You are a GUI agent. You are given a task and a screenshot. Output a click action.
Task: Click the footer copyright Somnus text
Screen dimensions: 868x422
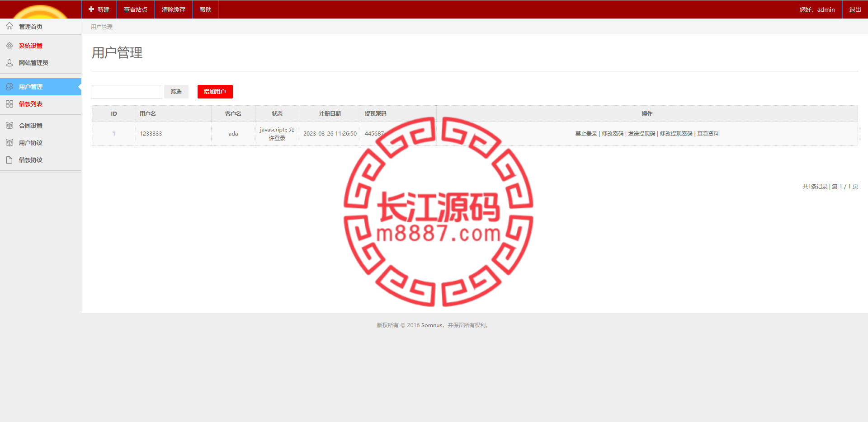[x=432, y=325]
